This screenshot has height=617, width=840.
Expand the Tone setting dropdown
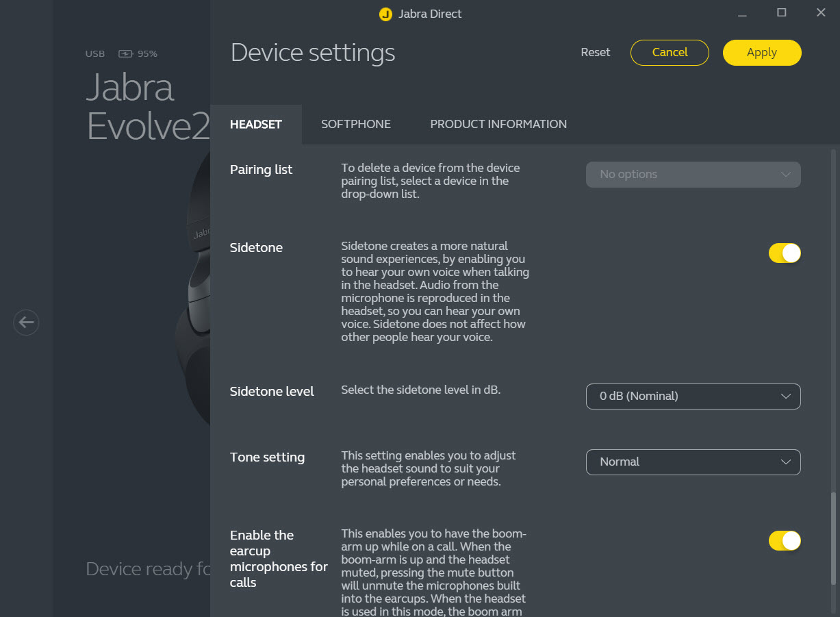point(693,462)
